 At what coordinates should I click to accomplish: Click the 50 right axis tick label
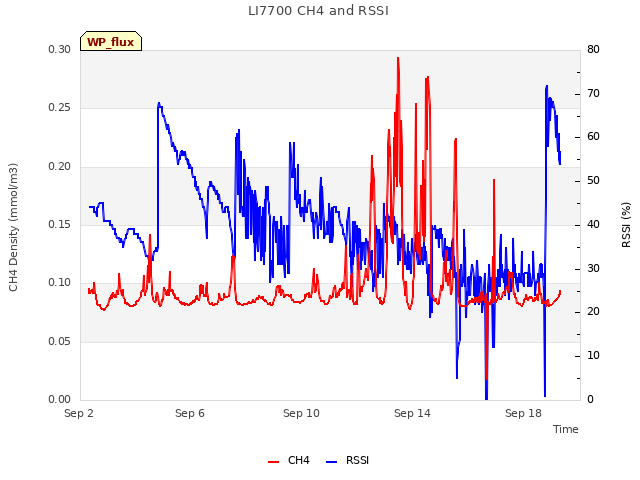pos(593,180)
